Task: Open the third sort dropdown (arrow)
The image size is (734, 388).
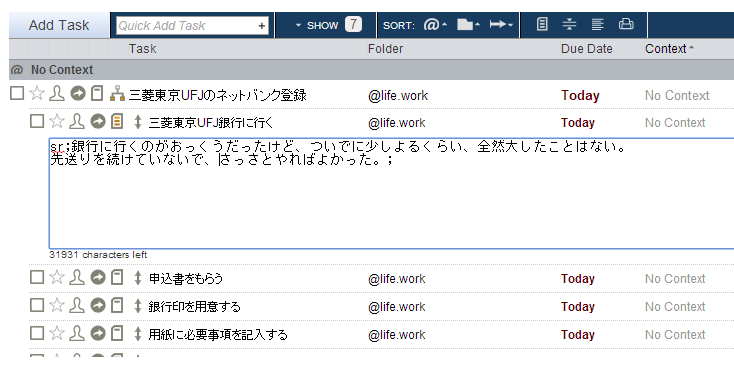Action: point(501,24)
